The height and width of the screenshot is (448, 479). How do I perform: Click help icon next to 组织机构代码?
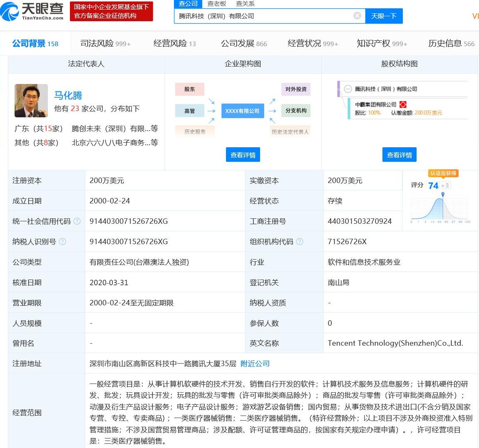[300, 242]
